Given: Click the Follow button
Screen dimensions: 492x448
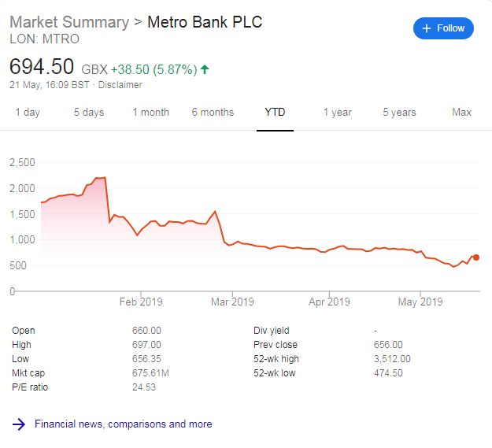Looking at the screenshot, I should point(443,28).
